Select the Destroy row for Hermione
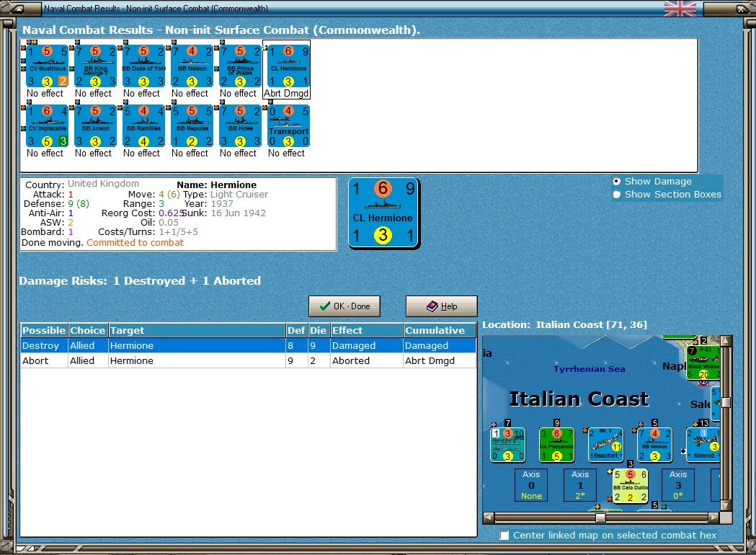The image size is (756, 555). 249,345
